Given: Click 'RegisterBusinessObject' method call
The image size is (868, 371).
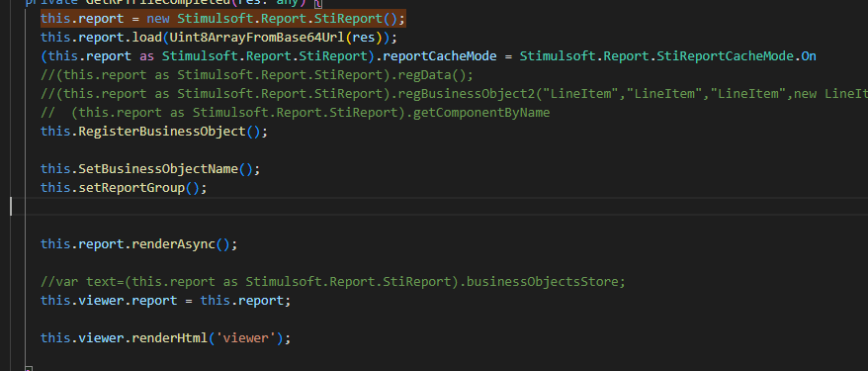Looking at the screenshot, I should tap(162, 132).
